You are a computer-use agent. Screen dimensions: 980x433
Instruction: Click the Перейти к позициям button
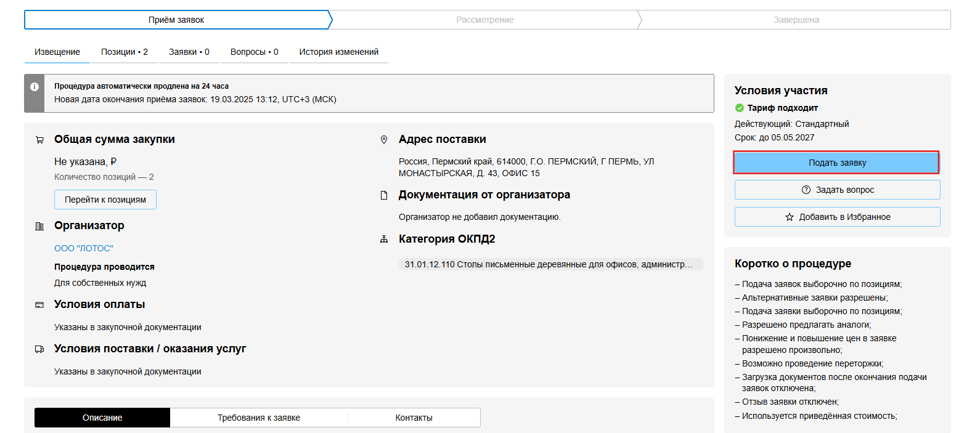pyautogui.click(x=105, y=200)
